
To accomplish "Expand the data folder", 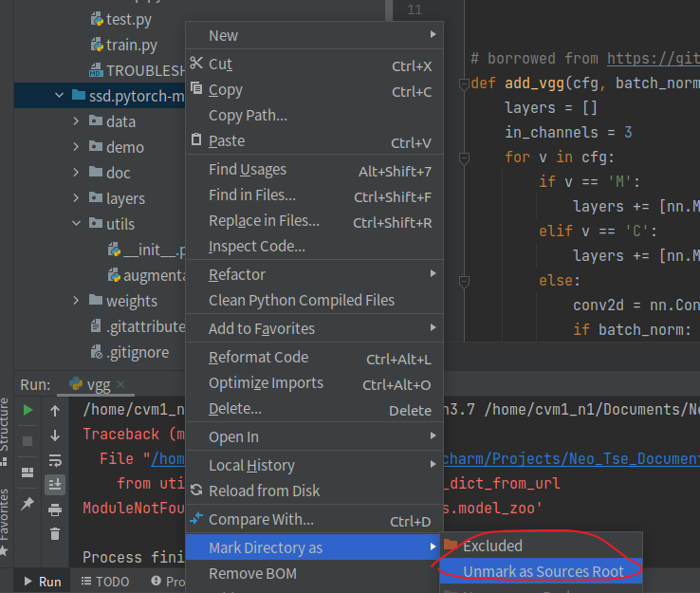I will coord(76,121).
